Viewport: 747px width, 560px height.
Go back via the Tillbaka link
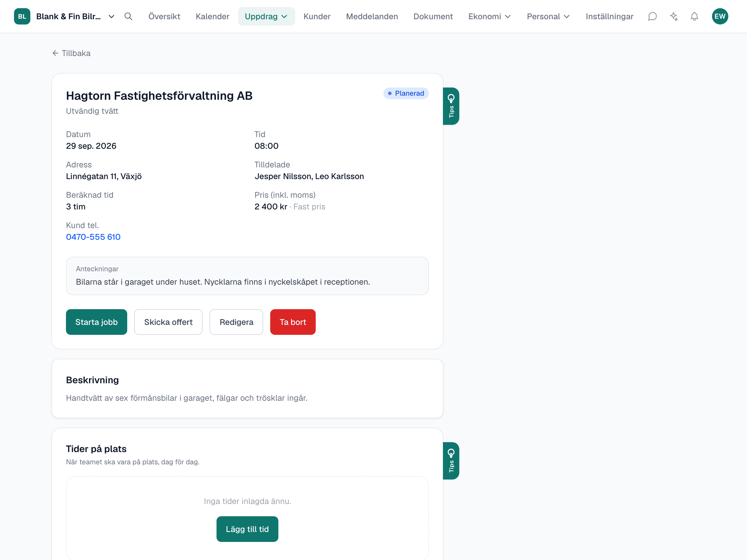[71, 53]
